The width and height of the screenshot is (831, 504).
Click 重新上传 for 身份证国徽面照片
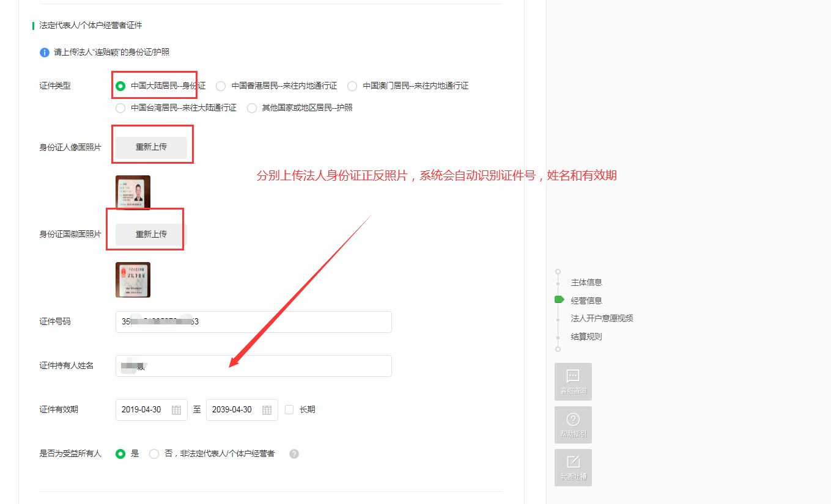[x=151, y=234]
